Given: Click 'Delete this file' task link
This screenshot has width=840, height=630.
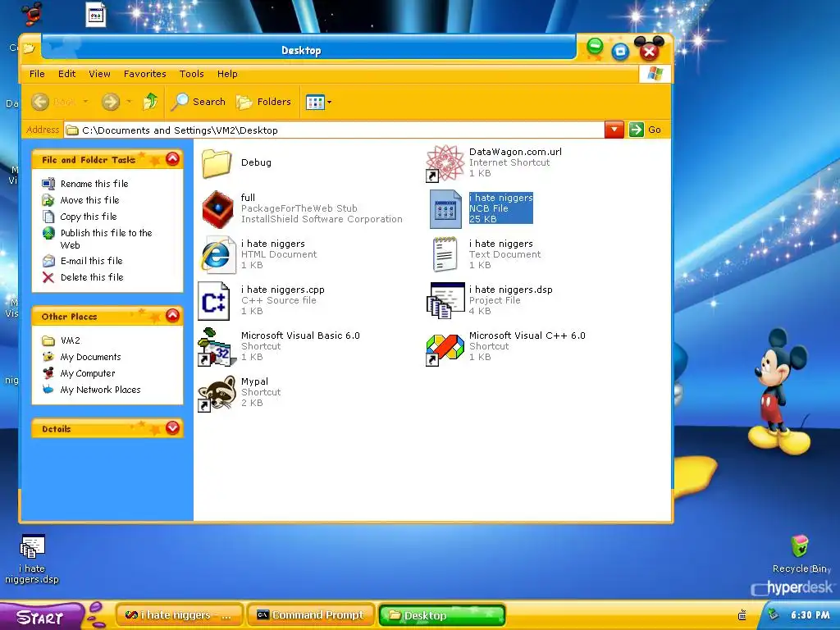Looking at the screenshot, I should [92, 277].
